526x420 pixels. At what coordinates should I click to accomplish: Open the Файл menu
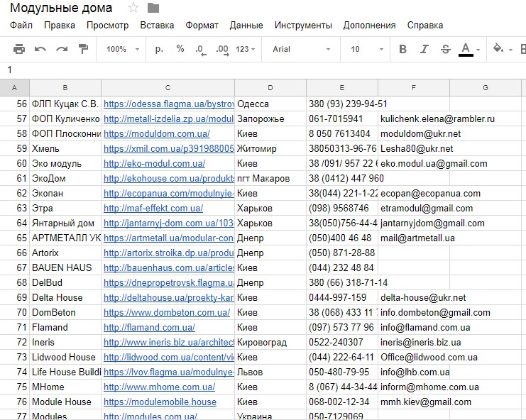coord(21,26)
